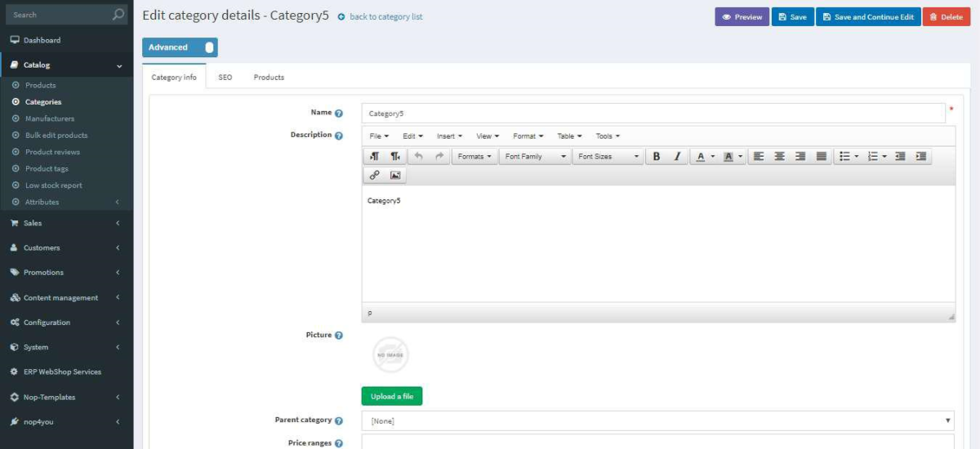Insert a bullet list
Screen dimensions: 980x449
(845, 156)
